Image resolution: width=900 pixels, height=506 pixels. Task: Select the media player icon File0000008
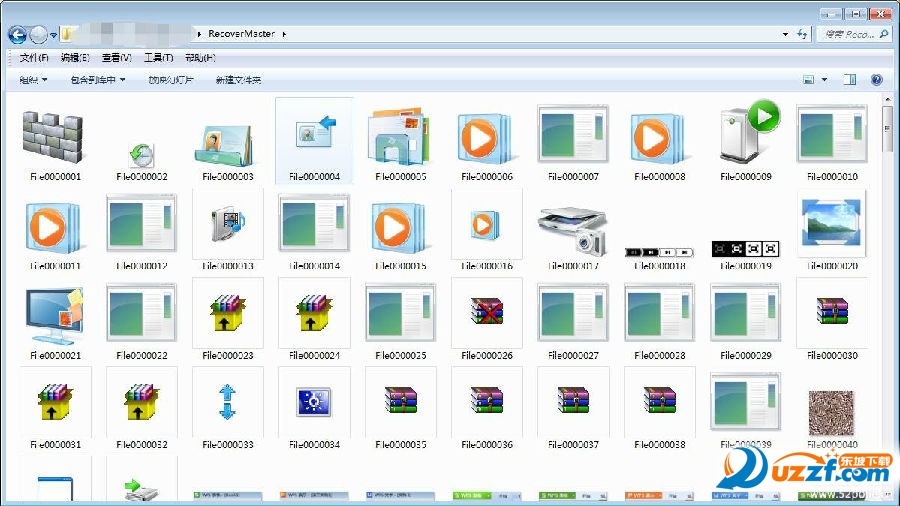(x=657, y=138)
